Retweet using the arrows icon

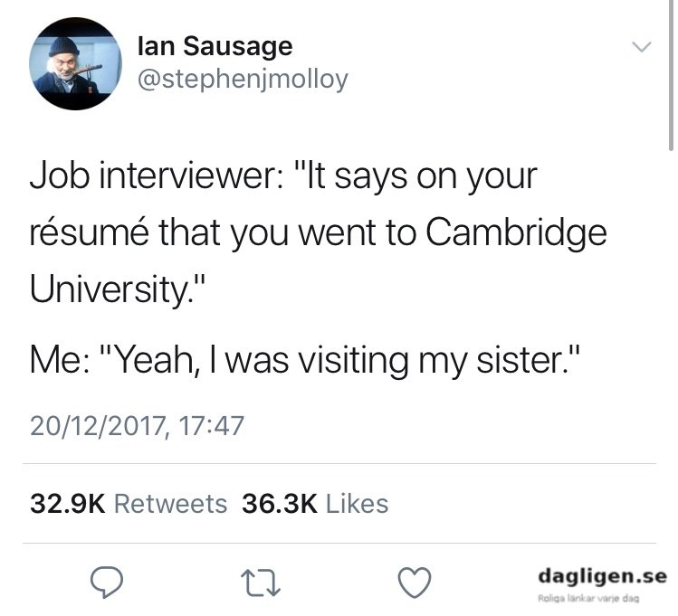coord(261,583)
